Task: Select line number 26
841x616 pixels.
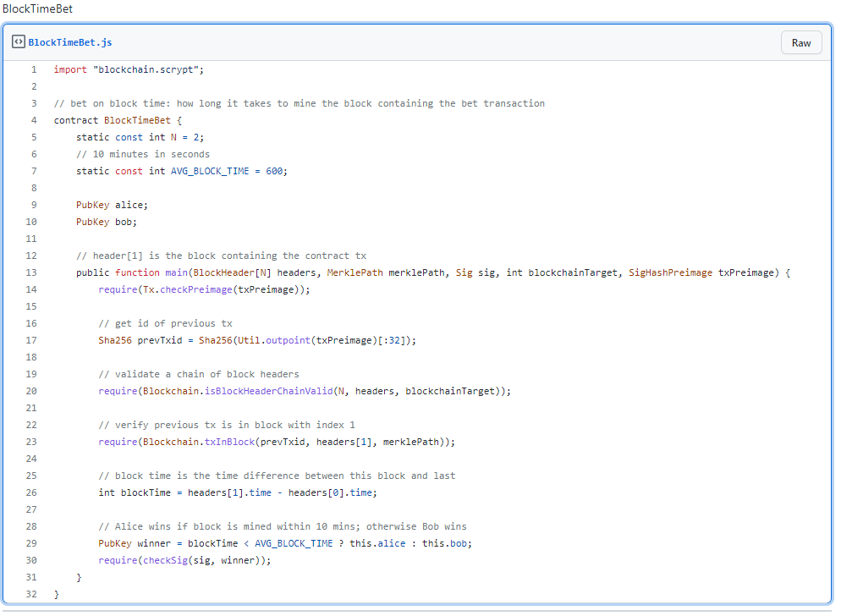Action: [x=31, y=492]
